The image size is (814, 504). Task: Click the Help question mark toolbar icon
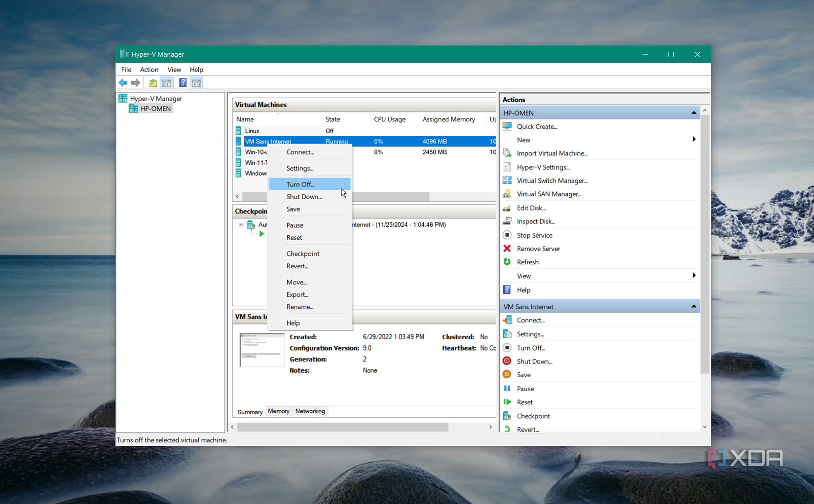pyautogui.click(x=183, y=82)
